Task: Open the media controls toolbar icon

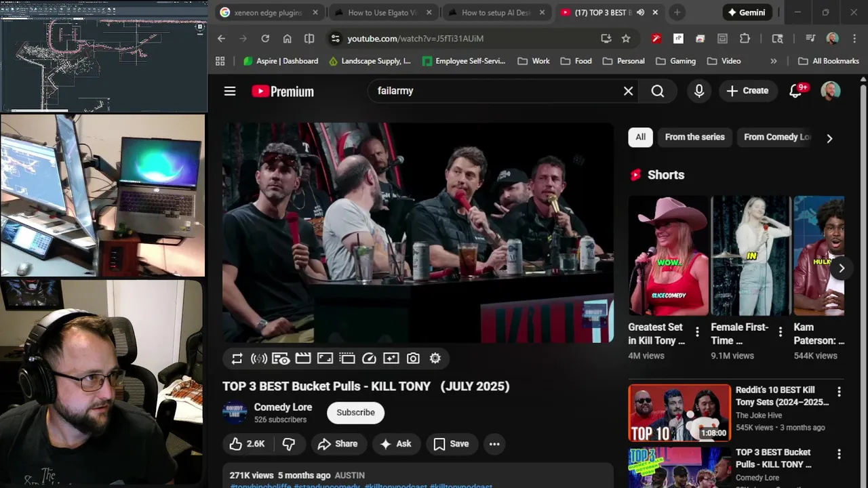Action: [x=810, y=39]
